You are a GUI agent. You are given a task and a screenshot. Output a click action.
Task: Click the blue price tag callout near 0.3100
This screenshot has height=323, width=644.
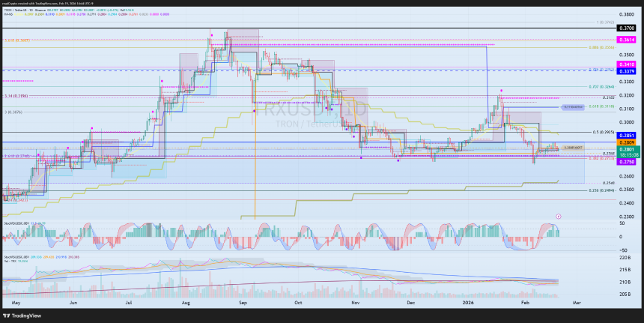(x=573, y=107)
